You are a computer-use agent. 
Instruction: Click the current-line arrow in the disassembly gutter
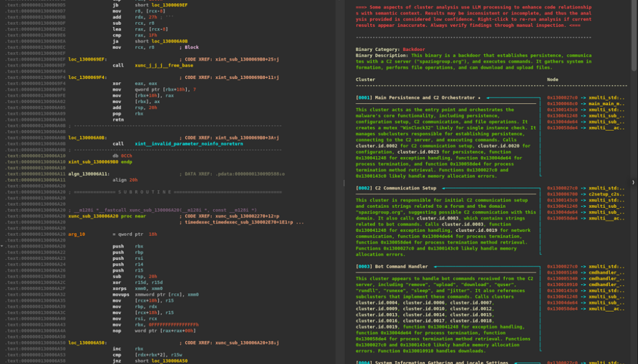pyautogui.click(x=2, y=246)
